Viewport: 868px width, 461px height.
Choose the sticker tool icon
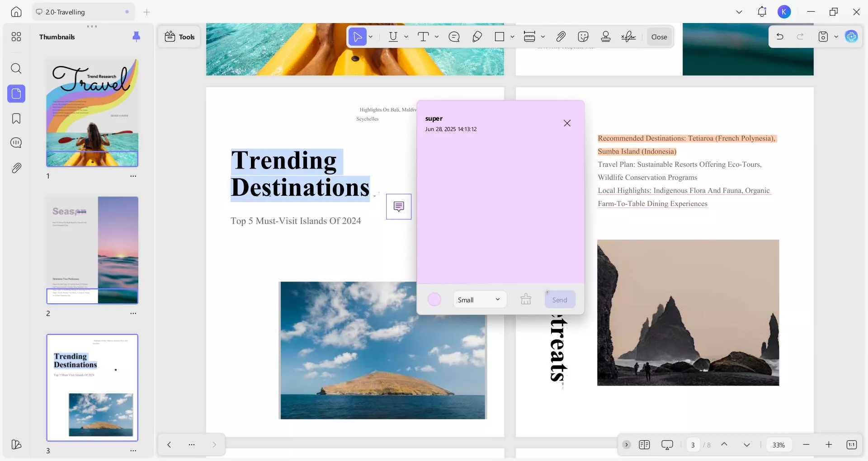pyautogui.click(x=583, y=37)
